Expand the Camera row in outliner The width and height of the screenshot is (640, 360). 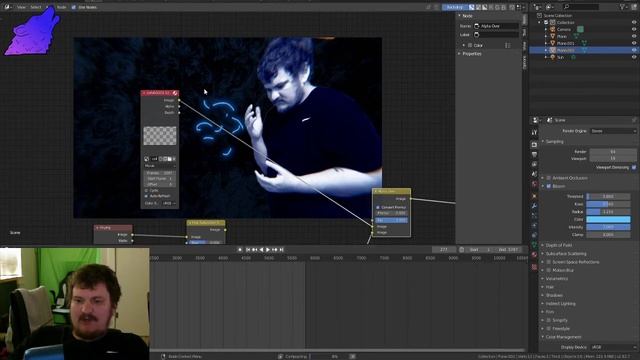(546, 29)
